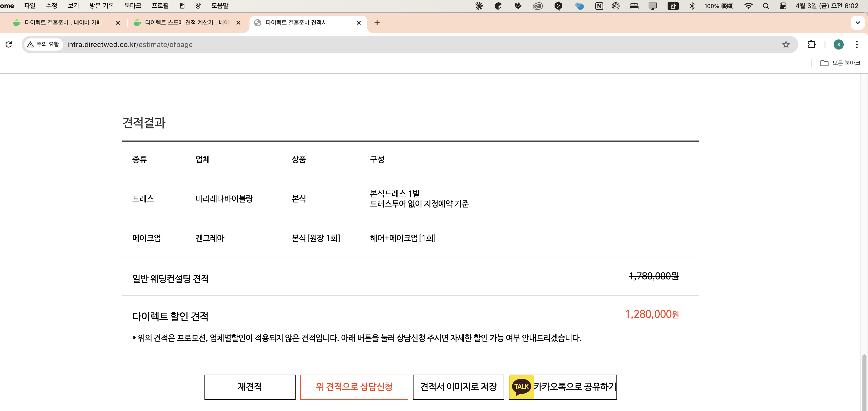The width and height of the screenshot is (868, 411).
Task: Click 위 견적으로 상담신청
Action: pos(354,387)
